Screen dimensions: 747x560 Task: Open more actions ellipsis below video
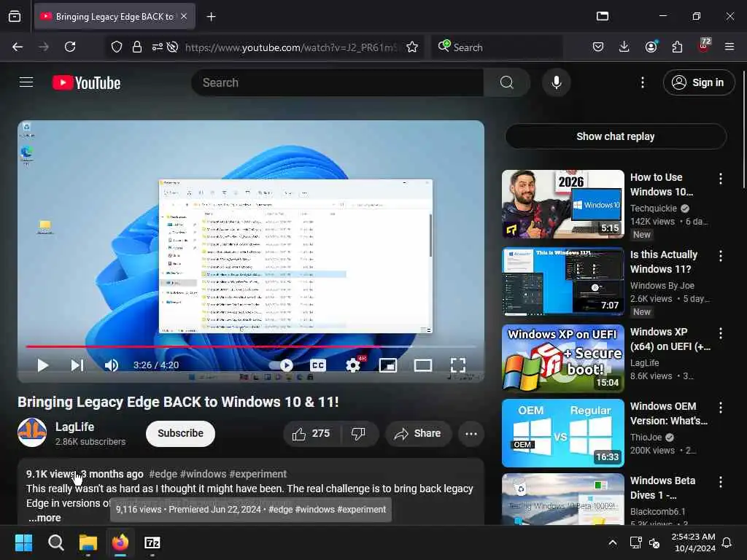(x=471, y=433)
